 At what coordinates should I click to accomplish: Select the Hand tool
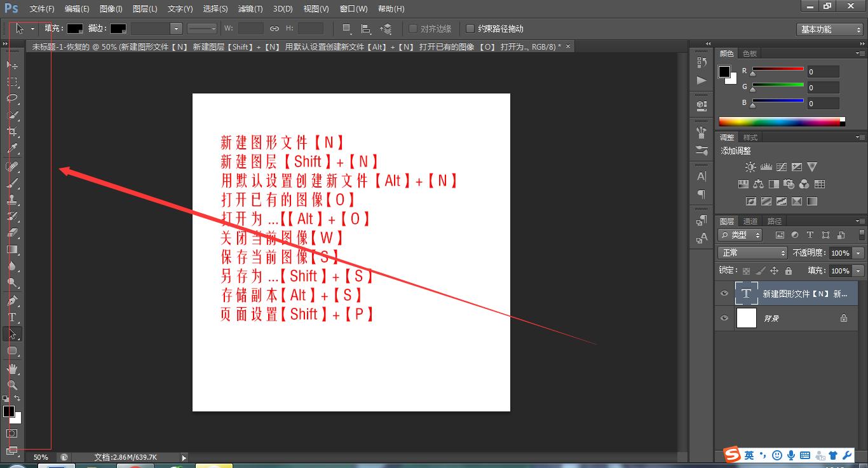tap(12, 368)
